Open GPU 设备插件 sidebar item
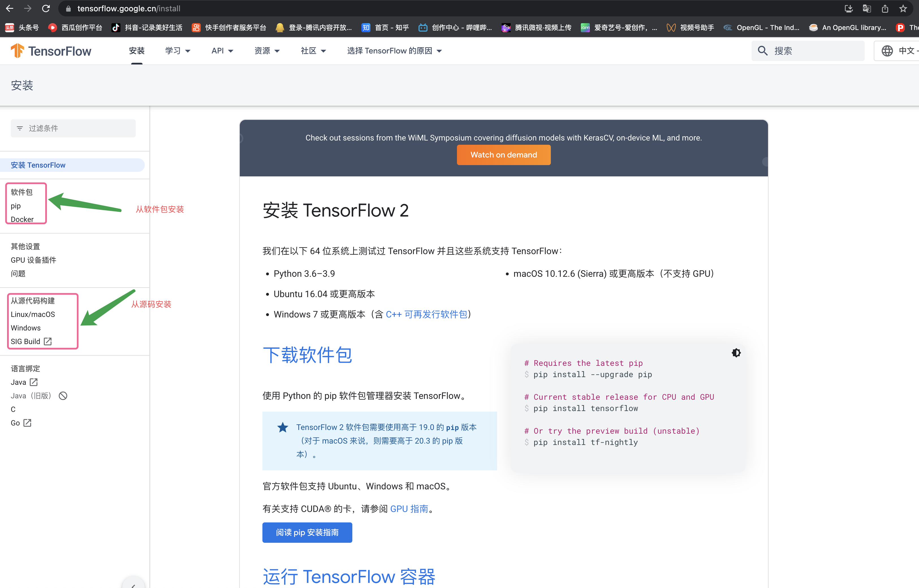This screenshot has width=919, height=588. click(x=33, y=260)
